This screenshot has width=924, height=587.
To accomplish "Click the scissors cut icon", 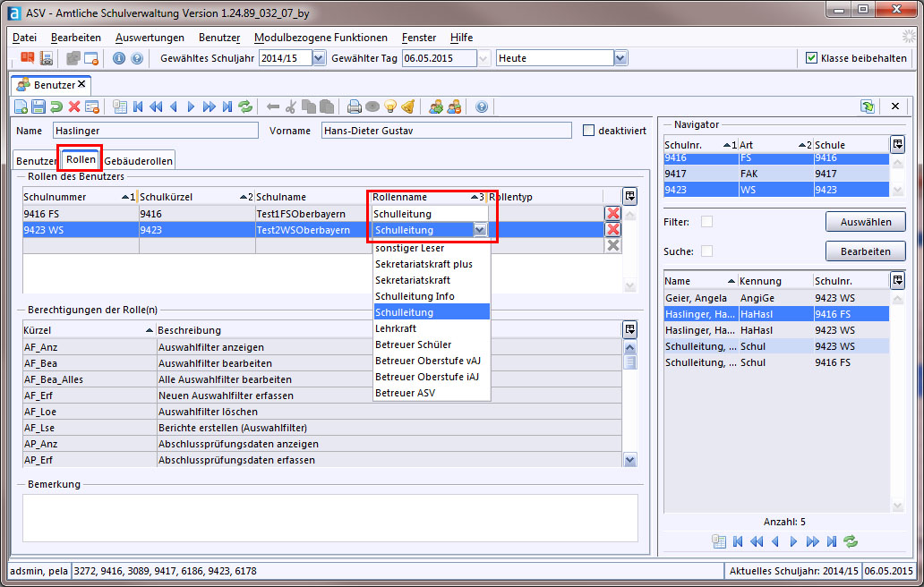I will (x=290, y=106).
